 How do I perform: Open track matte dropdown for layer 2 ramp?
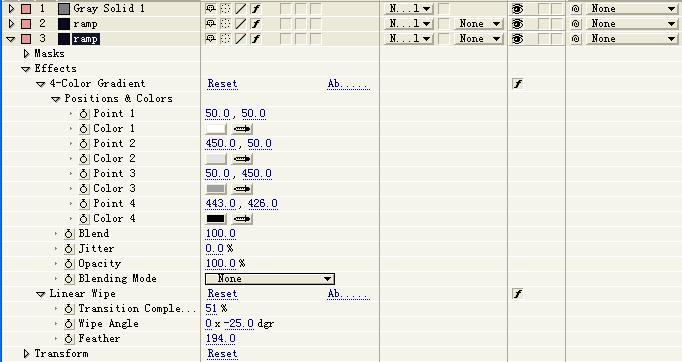(x=478, y=24)
